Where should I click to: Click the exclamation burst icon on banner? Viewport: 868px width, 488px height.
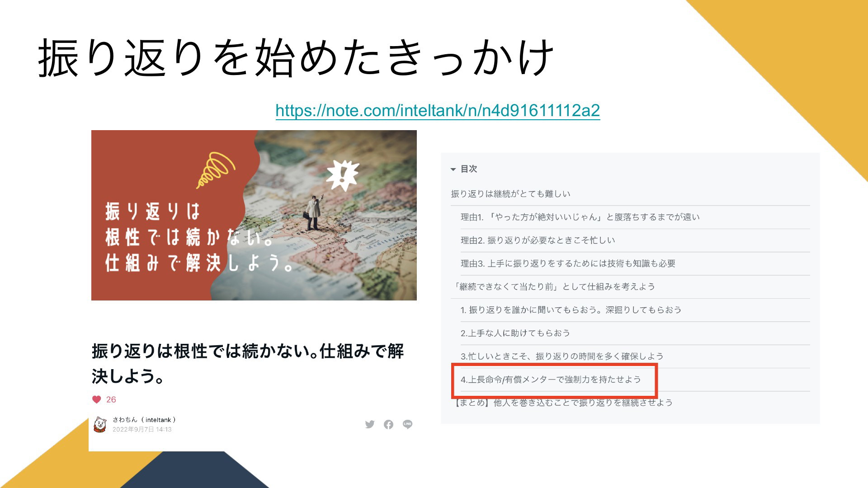pyautogui.click(x=342, y=174)
